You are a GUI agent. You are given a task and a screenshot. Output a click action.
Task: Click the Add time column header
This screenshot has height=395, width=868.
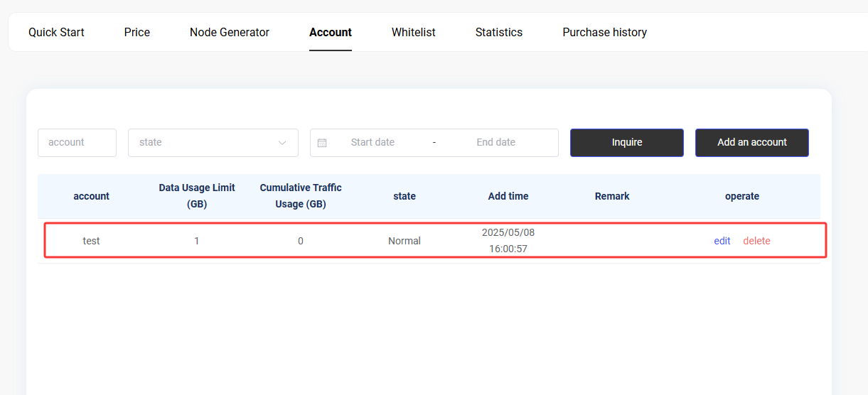click(508, 196)
